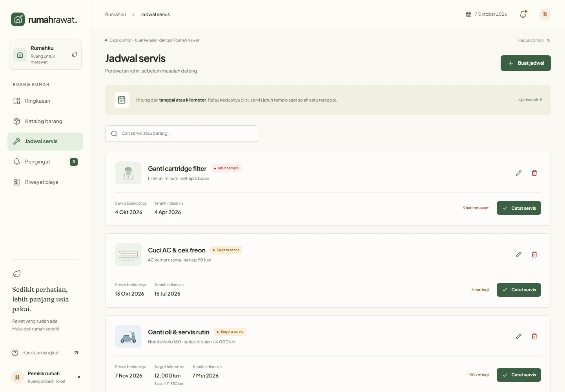565x392 pixels.
Task: Open the notifications bell icon
Action: pyautogui.click(x=523, y=14)
